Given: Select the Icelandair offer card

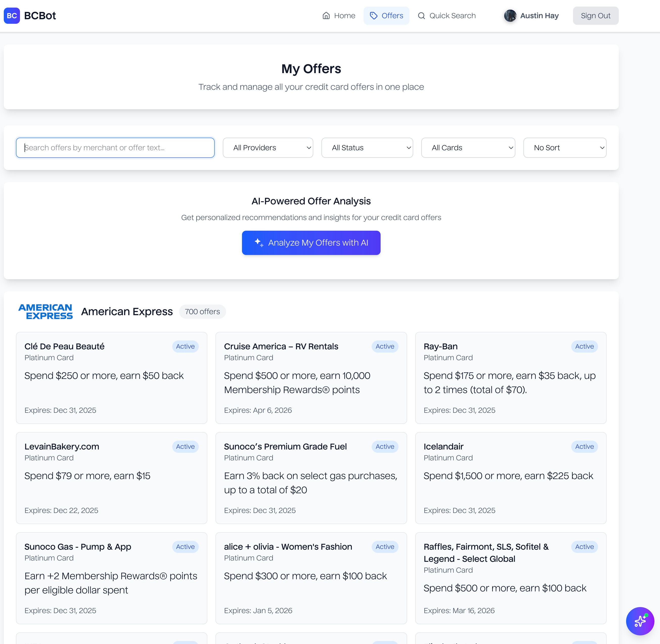Looking at the screenshot, I should [511, 478].
